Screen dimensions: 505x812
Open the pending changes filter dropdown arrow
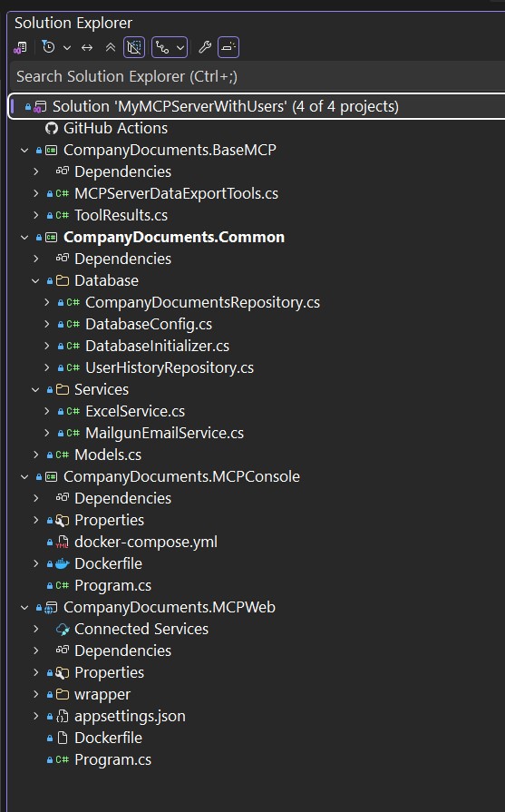pyautogui.click(x=67, y=48)
